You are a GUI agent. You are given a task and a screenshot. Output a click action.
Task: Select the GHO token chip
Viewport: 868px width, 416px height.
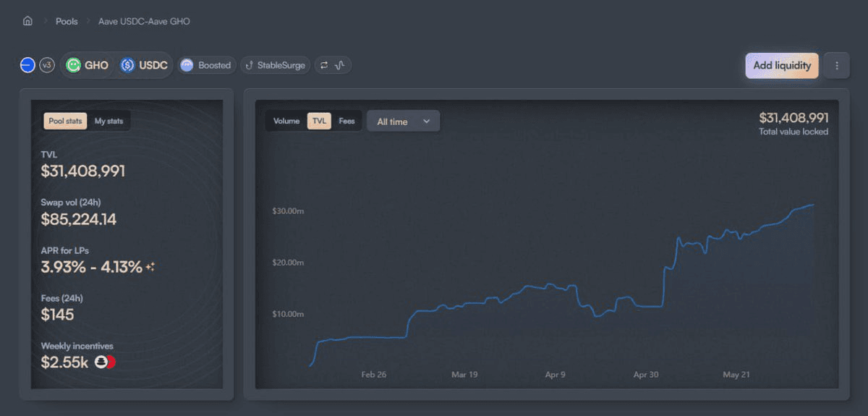pyautogui.click(x=88, y=65)
